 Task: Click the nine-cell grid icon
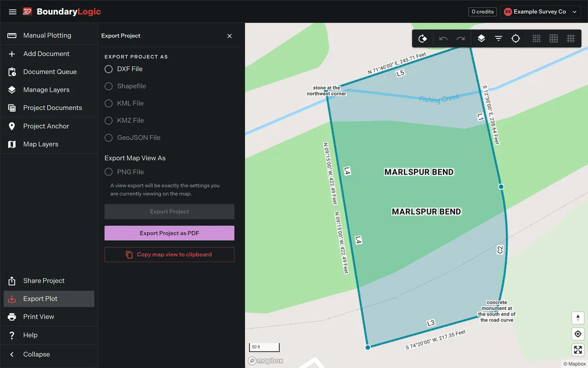(553, 38)
